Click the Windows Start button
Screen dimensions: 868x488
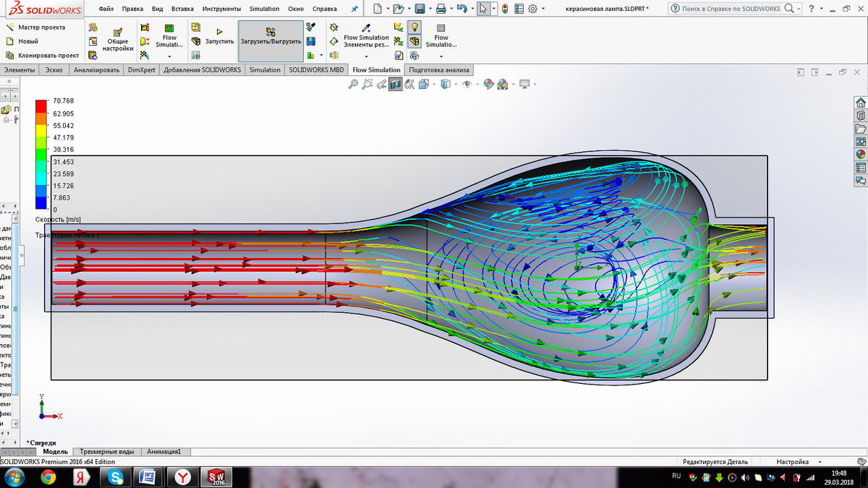point(14,477)
